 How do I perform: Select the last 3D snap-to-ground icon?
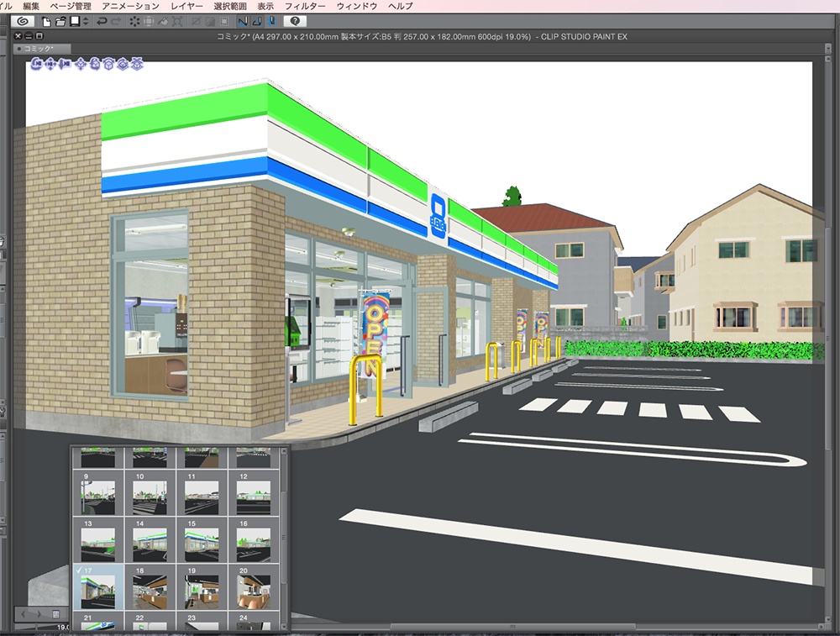137,65
